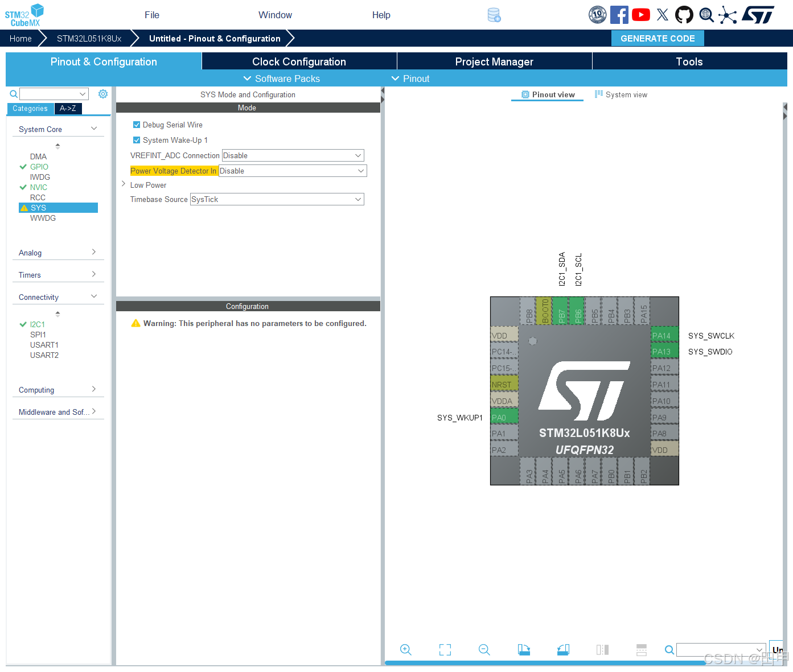Click the ST logo in top right
This screenshot has width=793, height=672.
point(758,15)
